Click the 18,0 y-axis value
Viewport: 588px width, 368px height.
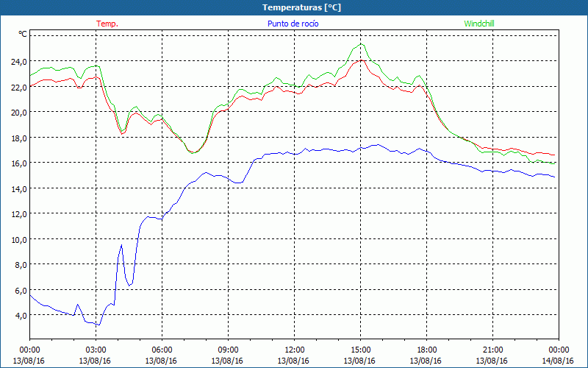19,138
